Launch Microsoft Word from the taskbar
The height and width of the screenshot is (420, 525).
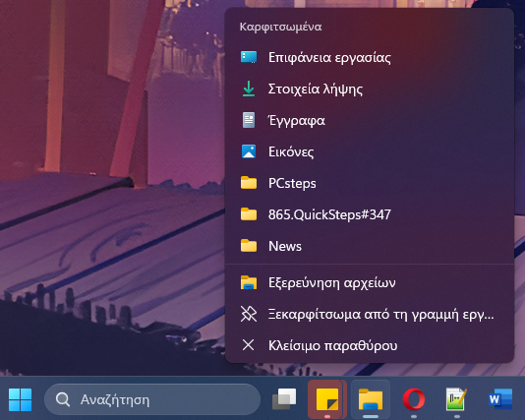click(x=500, y=399)
